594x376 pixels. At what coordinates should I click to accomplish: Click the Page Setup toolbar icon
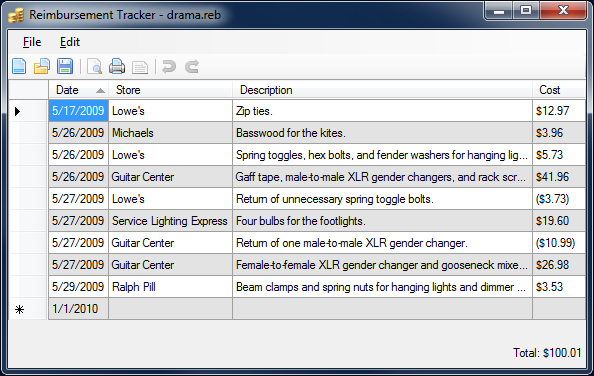coord(140,67)
